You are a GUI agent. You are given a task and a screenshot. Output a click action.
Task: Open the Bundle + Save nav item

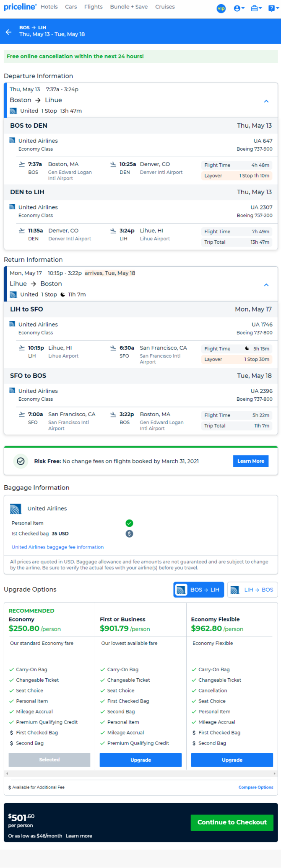(129, 7)
